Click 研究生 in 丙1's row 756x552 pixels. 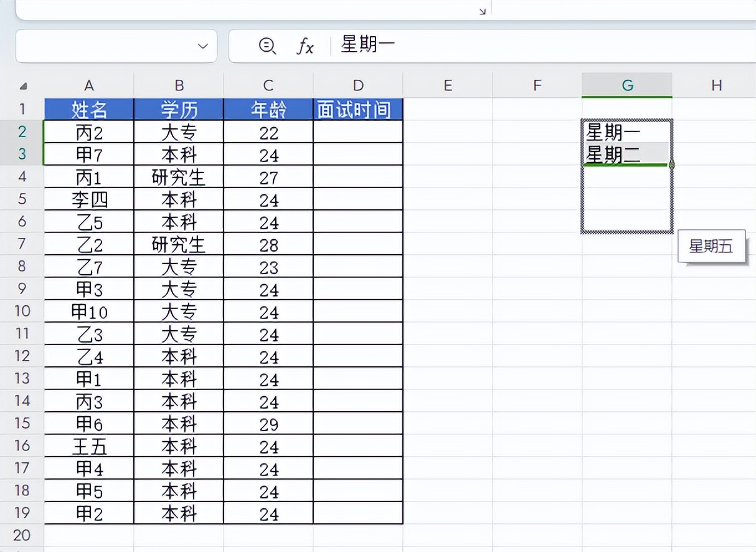(x=179, y=177)
